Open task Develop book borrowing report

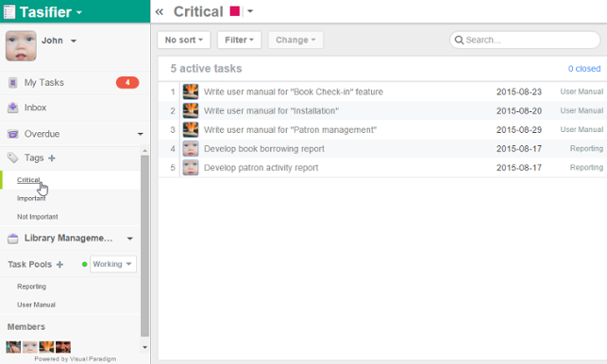264,149
